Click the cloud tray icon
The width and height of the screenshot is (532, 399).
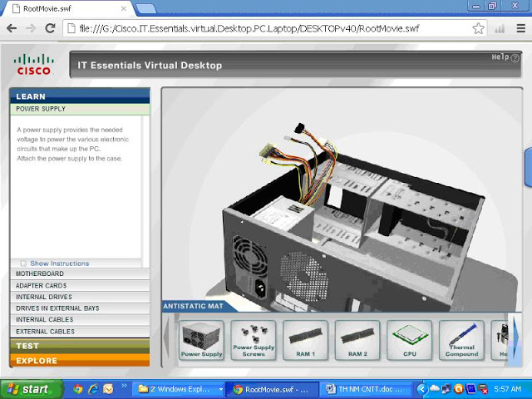(435, 388)
